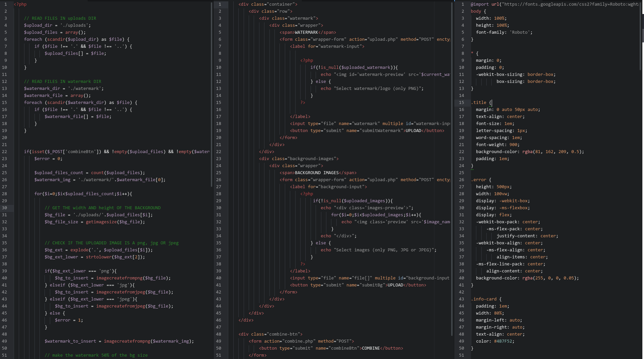Image resolution: width=644 pixels, height=359 pixels.
Task: Click the '@import url(...)' line in CSS pane
Action: (554, 4)
